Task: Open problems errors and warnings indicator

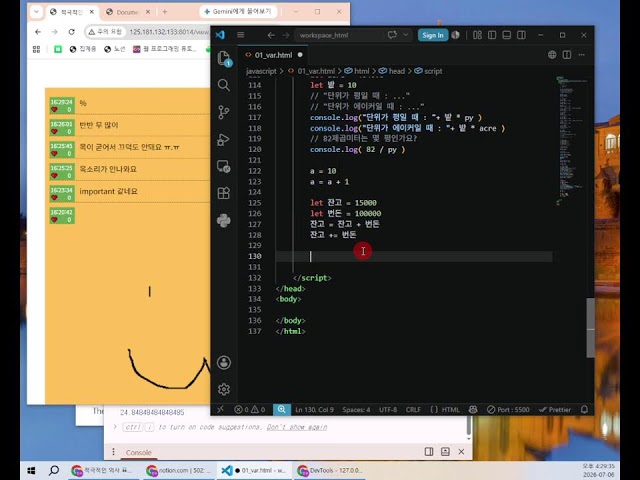Action: click(x=250, y=409)
